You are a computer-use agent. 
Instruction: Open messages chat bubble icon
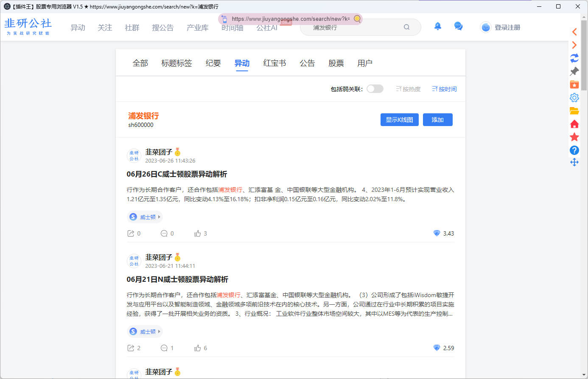[458, 26]
